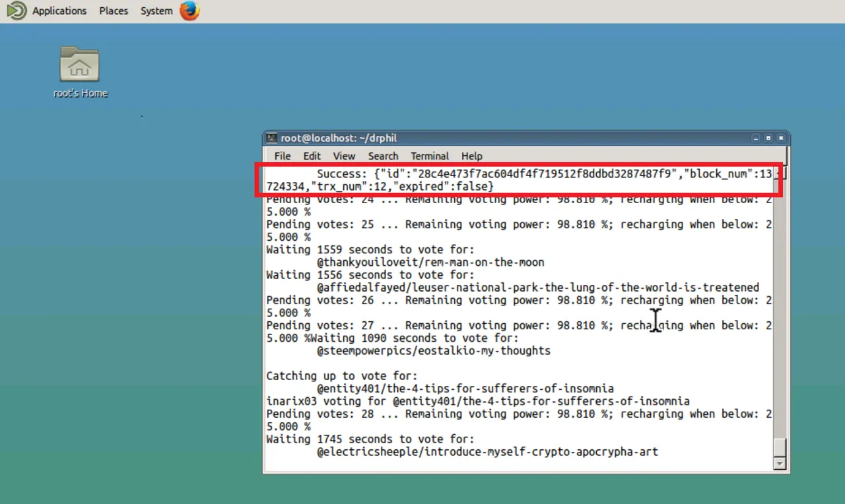Click the terminal vertical scrollbar thumb

pyautogui.click(x=780, y=447)
